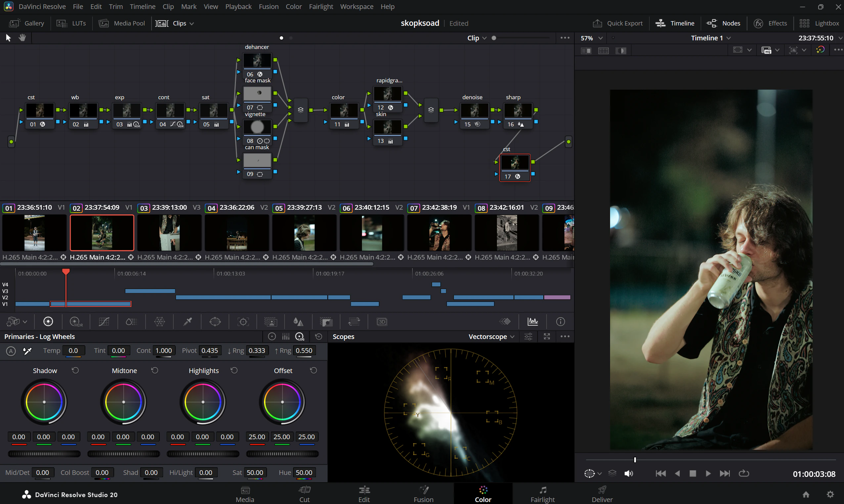Screen dimensions: 844x504
Task: Toggle the Gallery panel
Action: [27, 23]
